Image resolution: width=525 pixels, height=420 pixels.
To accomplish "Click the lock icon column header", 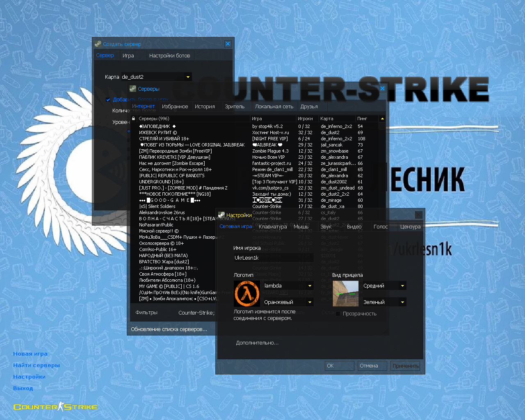I will (133, 119).
